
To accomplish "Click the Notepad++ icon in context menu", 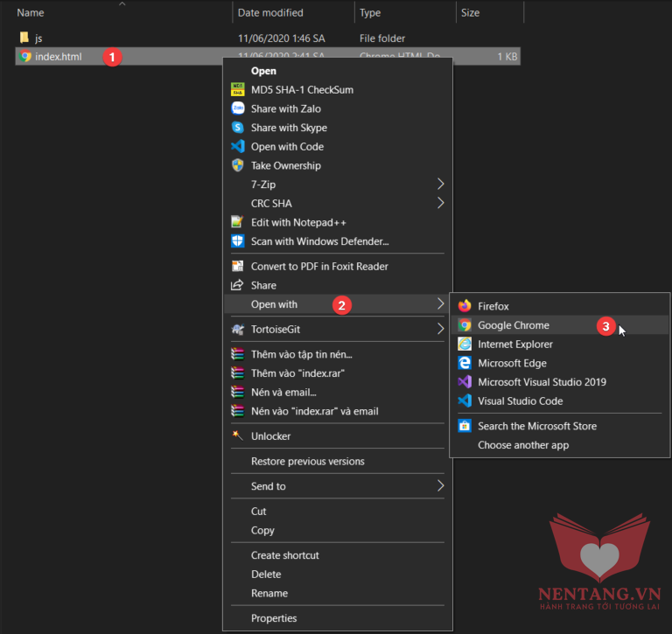I will click(x=237, y=222).
